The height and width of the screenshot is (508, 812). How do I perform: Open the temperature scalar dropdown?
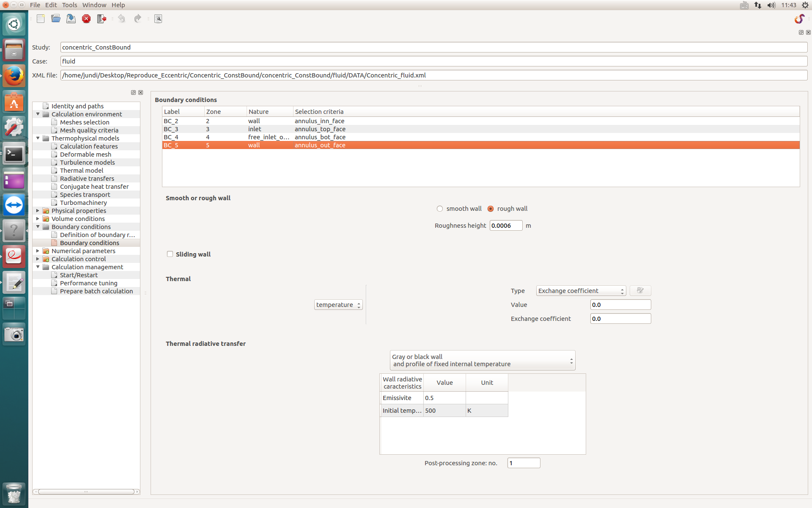click(x=338, y=305)
